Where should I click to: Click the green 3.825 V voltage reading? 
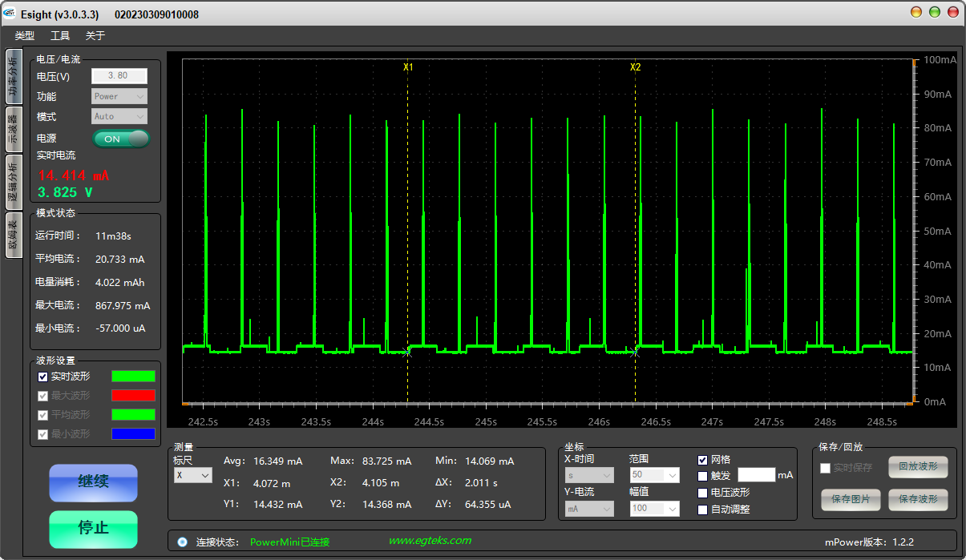[65, 192]
